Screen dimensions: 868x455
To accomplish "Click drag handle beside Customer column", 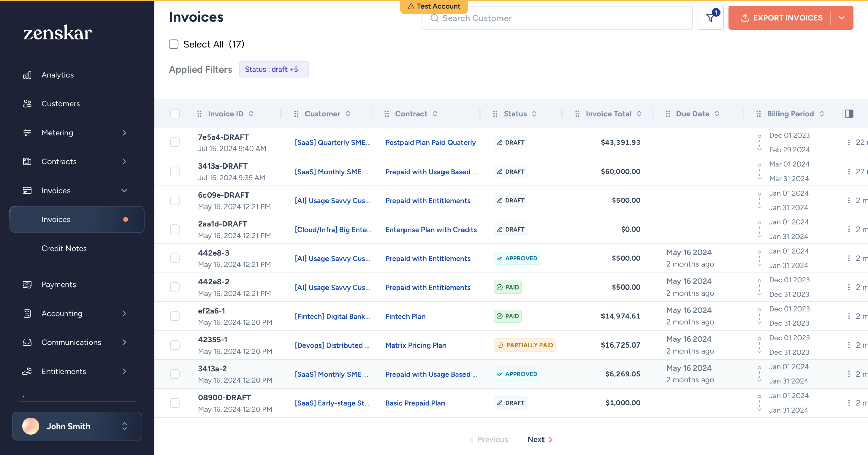I will (296, 114).
